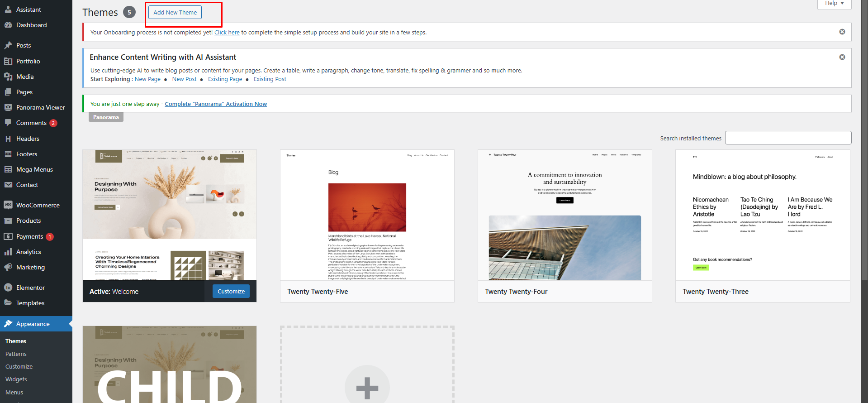Expand the Help dropdown
The height and width of the screenshot is (403, 868).
pyautogui.click(x=835, y=4)
